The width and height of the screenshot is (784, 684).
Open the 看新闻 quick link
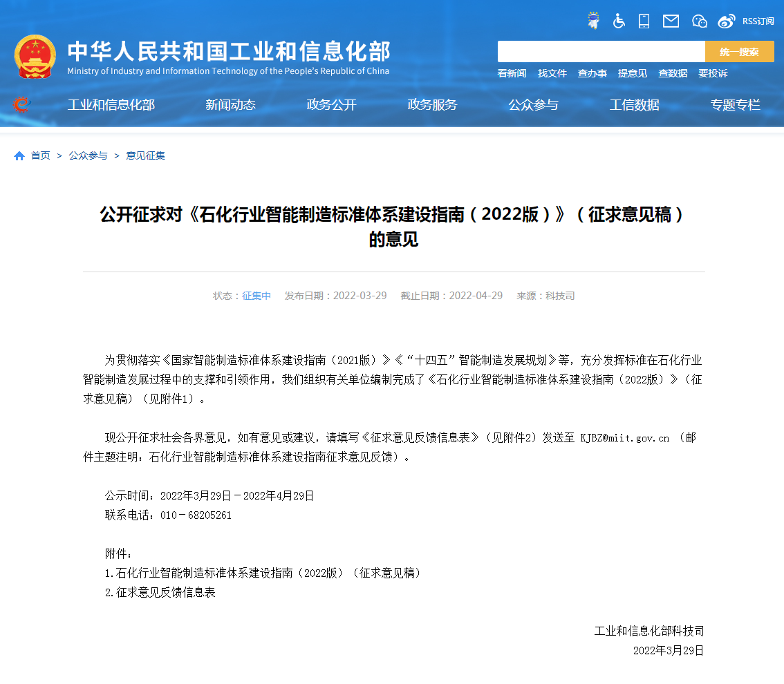[x=512, y=73]
